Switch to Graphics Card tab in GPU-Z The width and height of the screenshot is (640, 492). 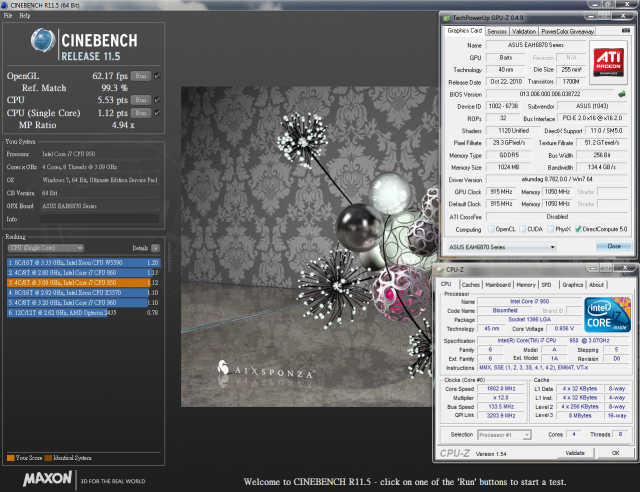[464, 31]
